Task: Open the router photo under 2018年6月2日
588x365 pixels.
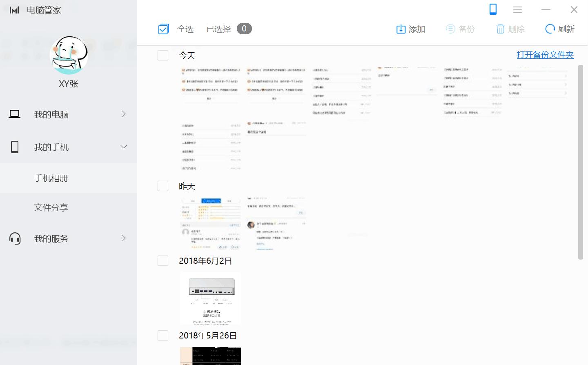Action: pyautogui.click(x=210, y=298)
